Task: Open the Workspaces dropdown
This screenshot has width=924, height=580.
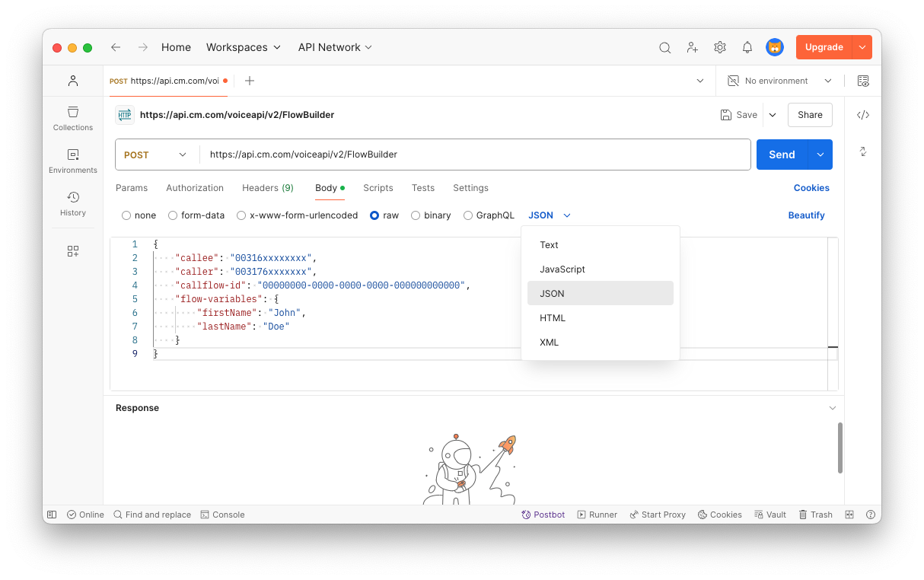Action: (244, 47)
